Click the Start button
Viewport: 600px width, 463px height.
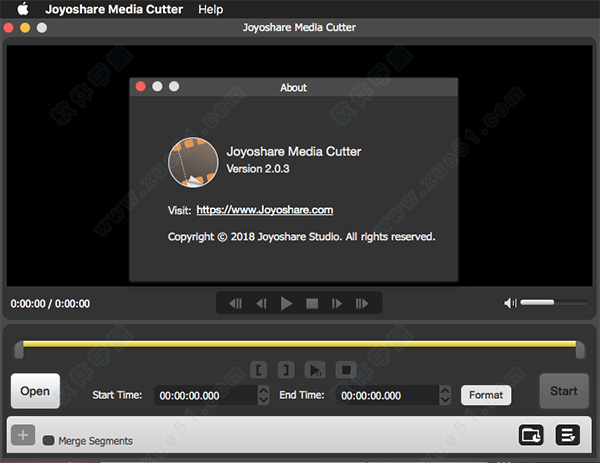pos(564,391)
